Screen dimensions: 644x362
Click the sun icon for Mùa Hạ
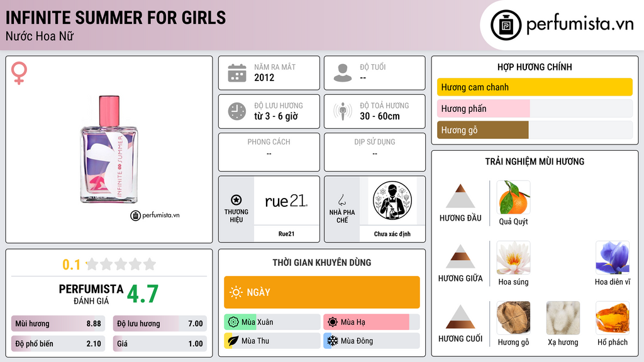333,322
